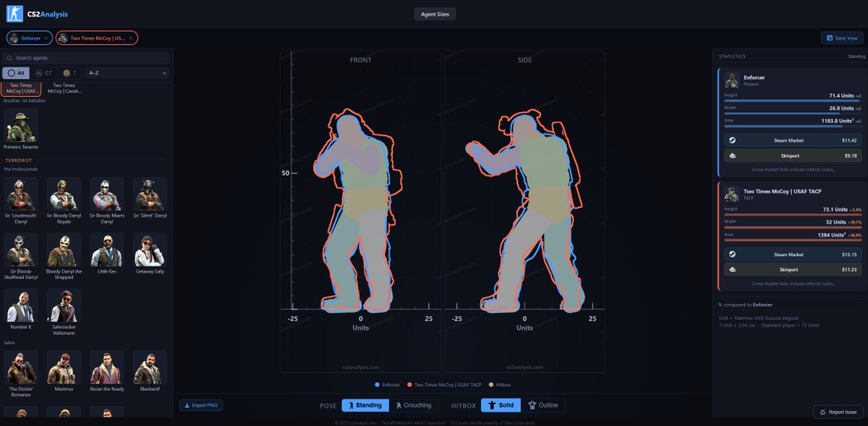Select the Number K agent
The height and width of the screenshot is (426, 868).
(21, 309)
